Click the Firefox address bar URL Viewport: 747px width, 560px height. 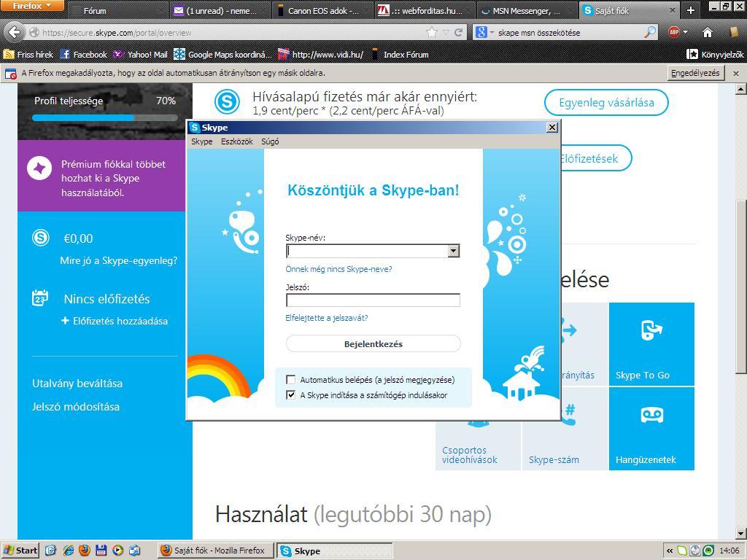[116, 33]
